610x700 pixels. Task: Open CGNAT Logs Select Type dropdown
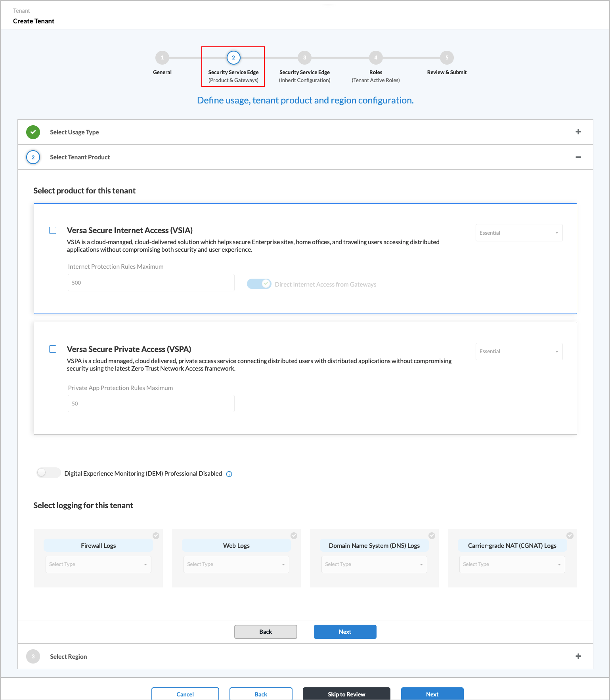click(x=512, y=564)
